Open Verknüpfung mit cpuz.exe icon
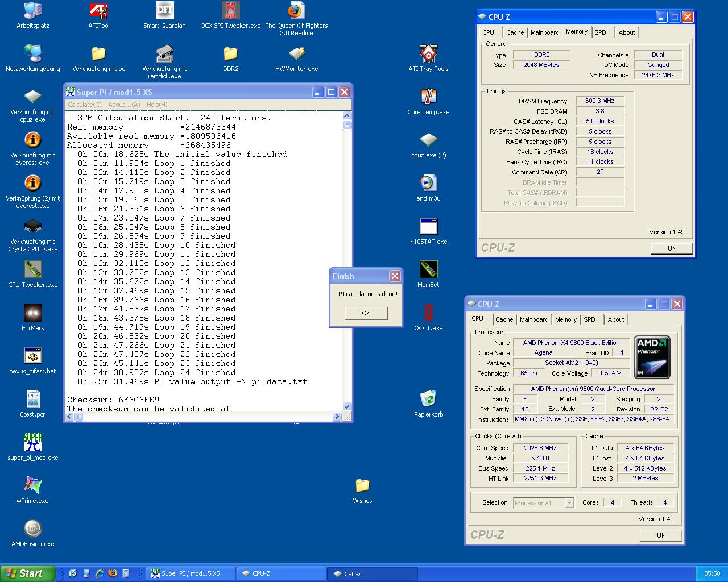Image resolution: width=728 pixels, height=582 pixels. pyautogui.click(x=32, y=105)
